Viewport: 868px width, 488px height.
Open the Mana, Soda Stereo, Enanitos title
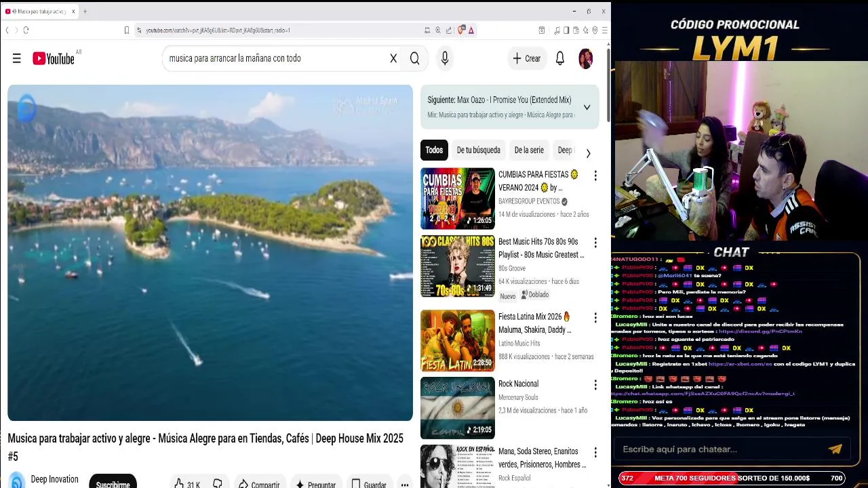click(542, 458)
